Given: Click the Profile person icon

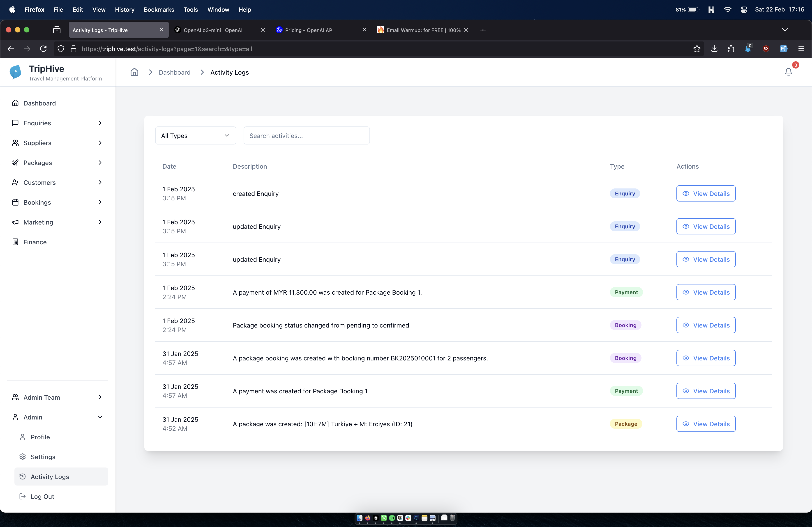Looking at the screenshot, I should point(23,437).
